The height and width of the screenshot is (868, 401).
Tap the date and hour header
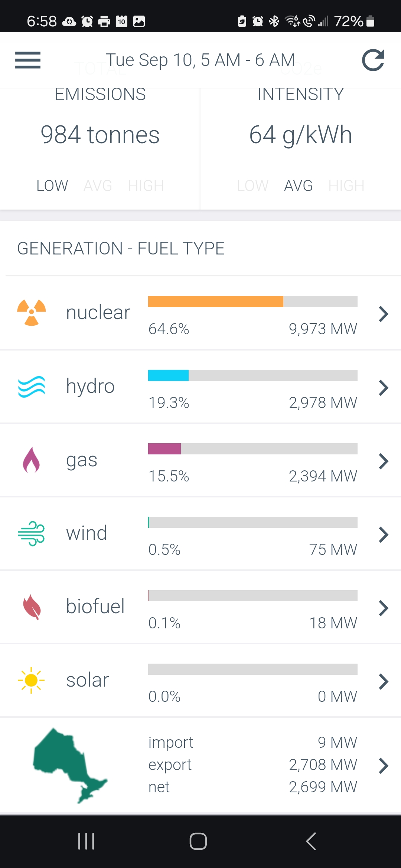pos(200,60)
